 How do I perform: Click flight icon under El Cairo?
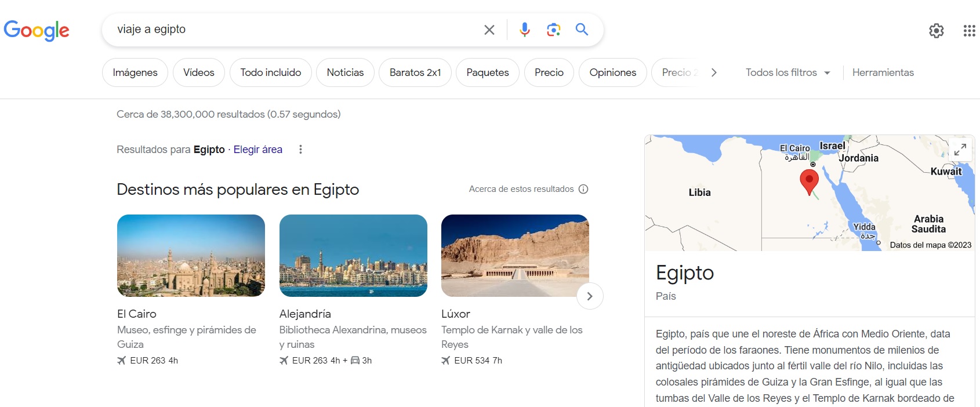click(x=121, y=361)
